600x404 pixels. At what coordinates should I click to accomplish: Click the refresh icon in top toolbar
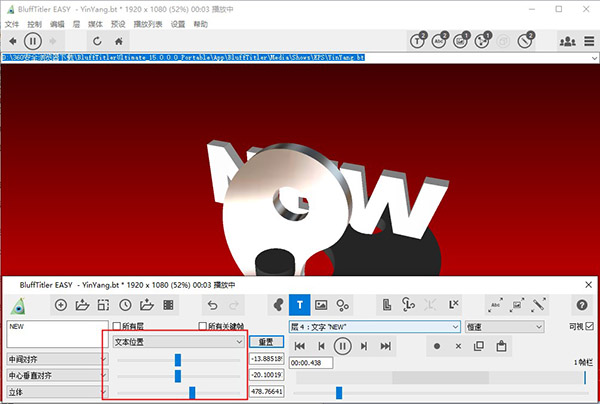point(97,41)
